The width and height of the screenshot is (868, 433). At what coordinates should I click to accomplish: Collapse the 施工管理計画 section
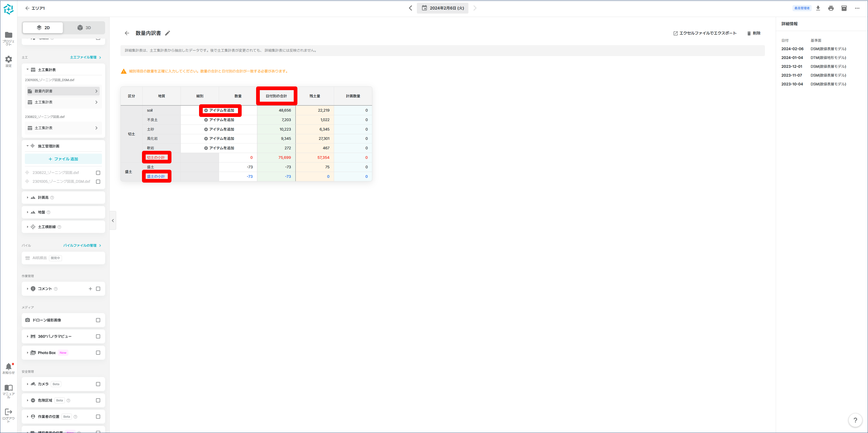[28, 146]
